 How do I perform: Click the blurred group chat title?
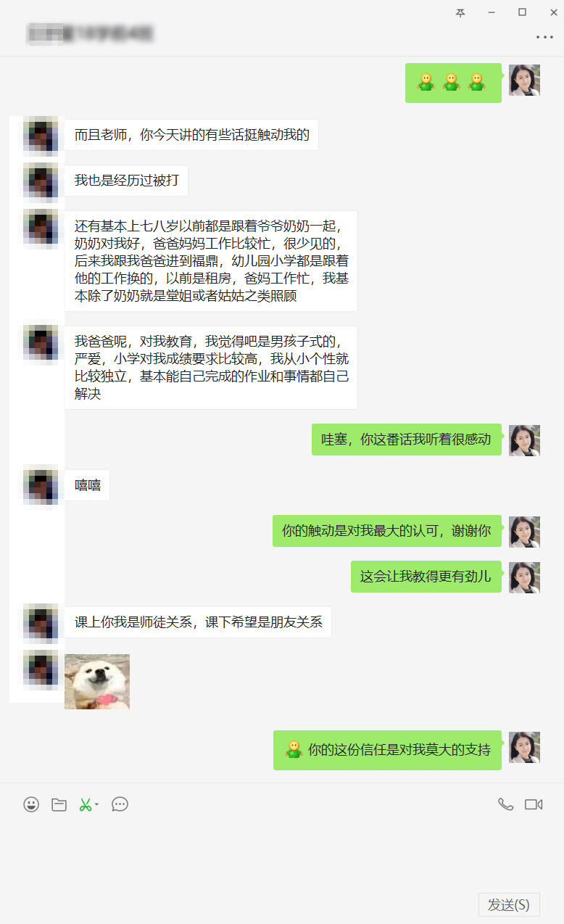pyautogui.click(x=91, y=33)
